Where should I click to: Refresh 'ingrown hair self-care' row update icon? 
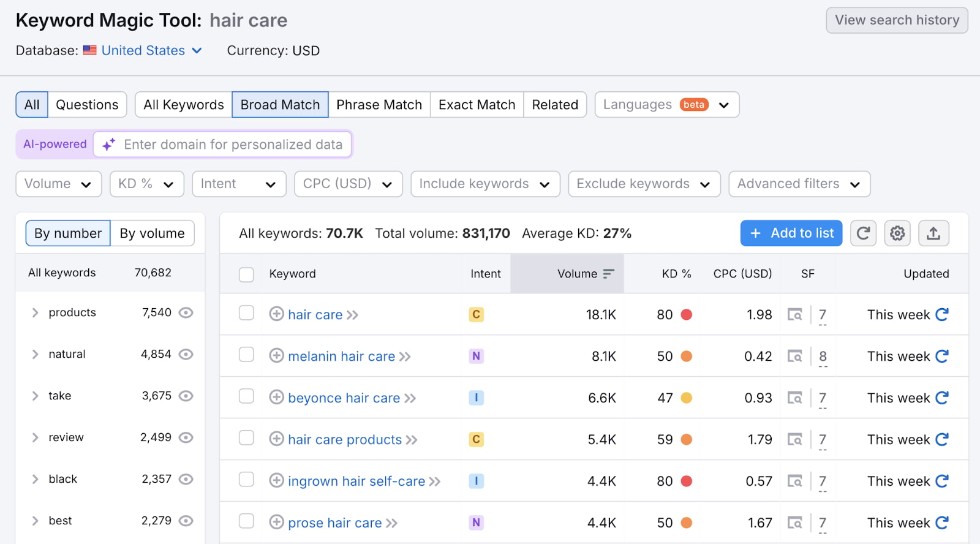[x=942, y=481]
